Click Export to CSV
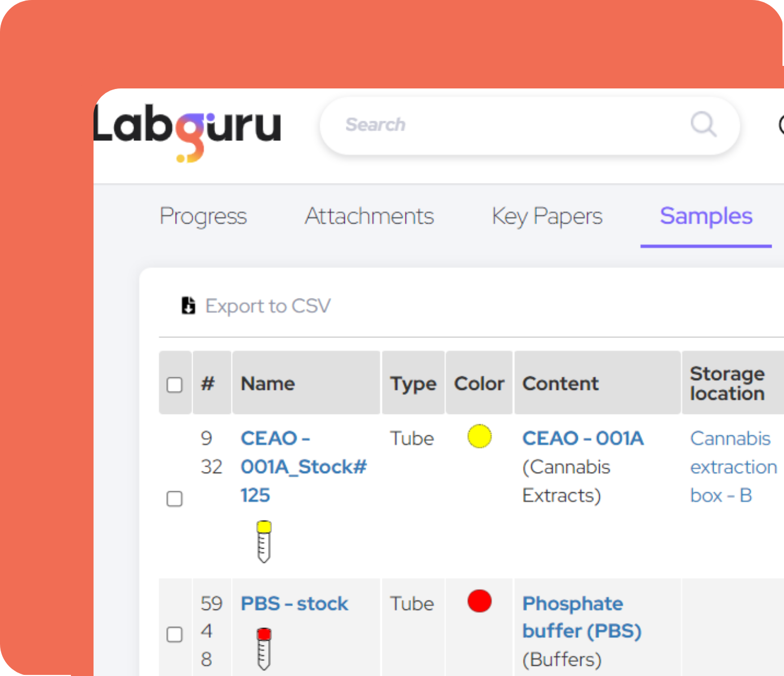 (x=268, y=305)
